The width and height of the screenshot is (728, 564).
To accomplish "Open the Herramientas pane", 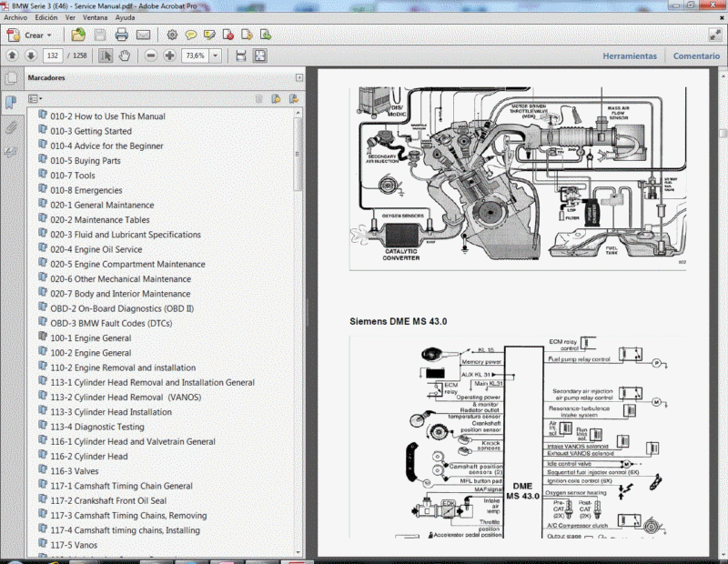I will tap(630, 55).
